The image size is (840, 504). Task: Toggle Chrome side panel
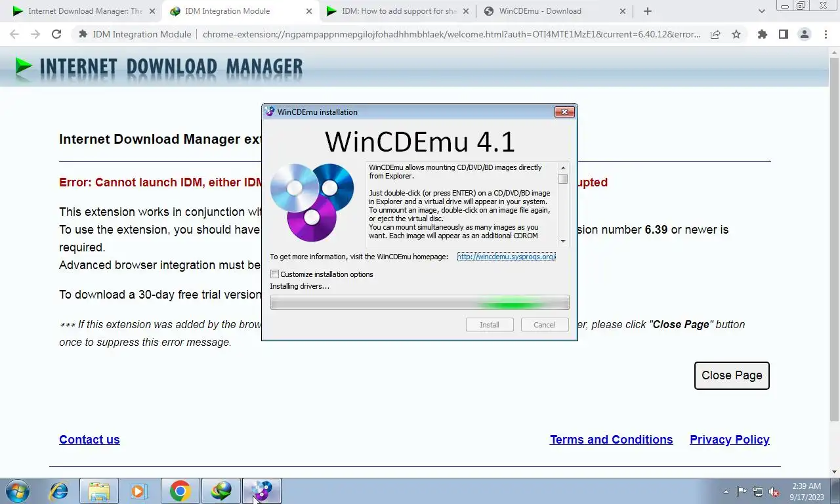[x=783, y=34]
